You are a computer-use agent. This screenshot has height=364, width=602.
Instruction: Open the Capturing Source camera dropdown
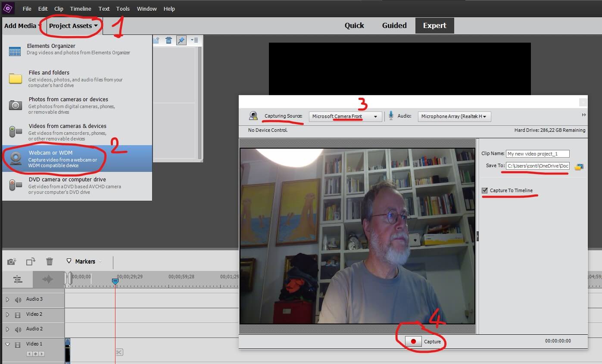click(345, 116)
